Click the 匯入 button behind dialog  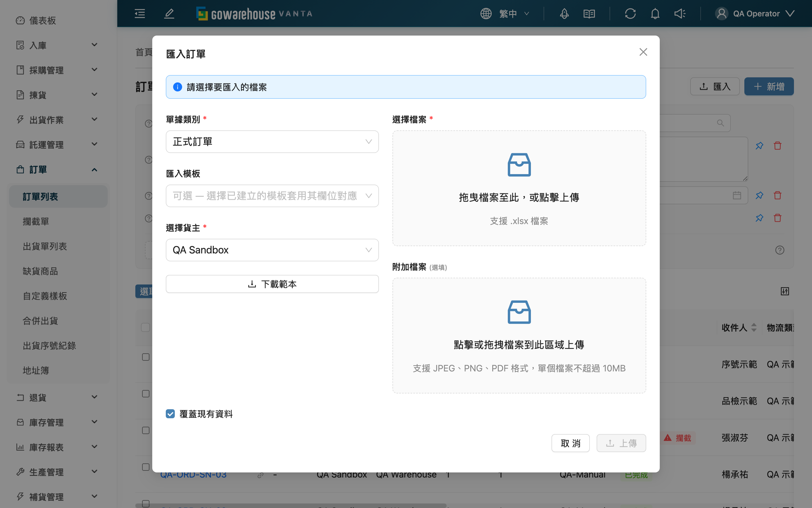(x=715, y=86)
